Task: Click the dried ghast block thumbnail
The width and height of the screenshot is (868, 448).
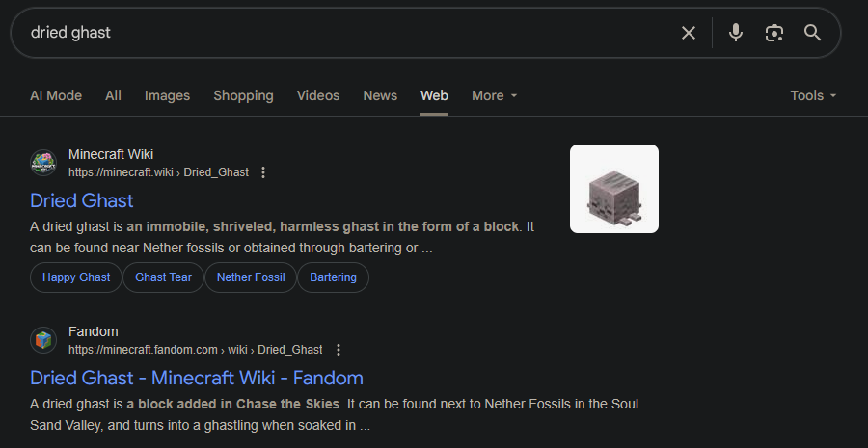Action: point(614,189)
